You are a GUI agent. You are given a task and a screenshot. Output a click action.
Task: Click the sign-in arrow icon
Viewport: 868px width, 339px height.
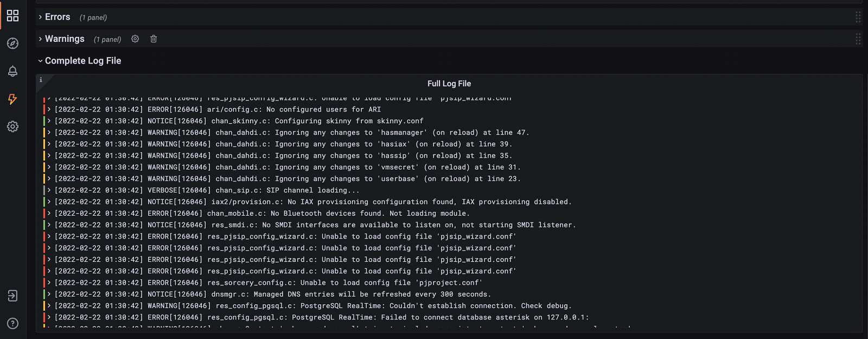click(12, 296)
